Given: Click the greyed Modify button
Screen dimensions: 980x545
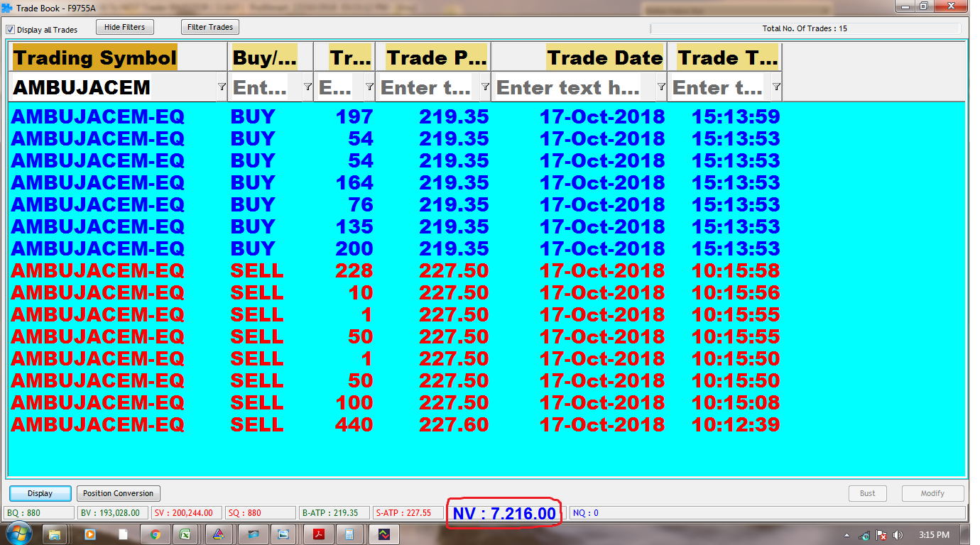Looking at the screenshot, I should pyautogui.click(x=932, y=493).
